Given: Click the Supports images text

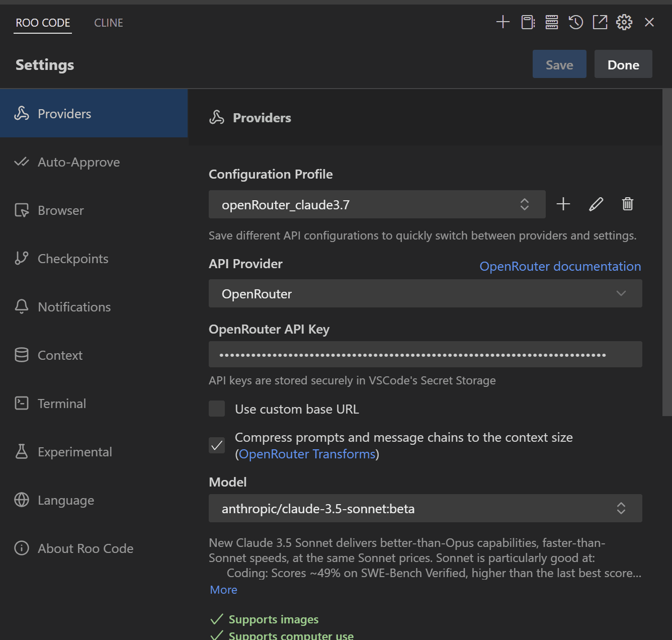Looking at the screenshot, I should coord(274,619).
